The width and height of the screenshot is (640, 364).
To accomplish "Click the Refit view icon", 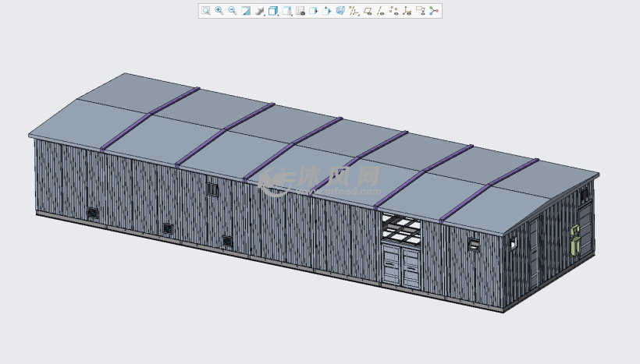I will click(206, 11).
